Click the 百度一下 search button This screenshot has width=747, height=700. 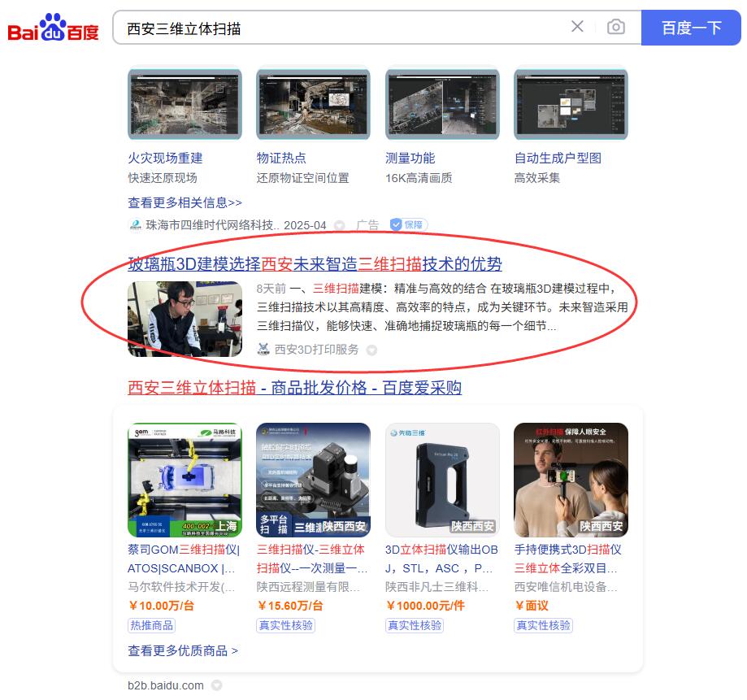click(691, 26)
